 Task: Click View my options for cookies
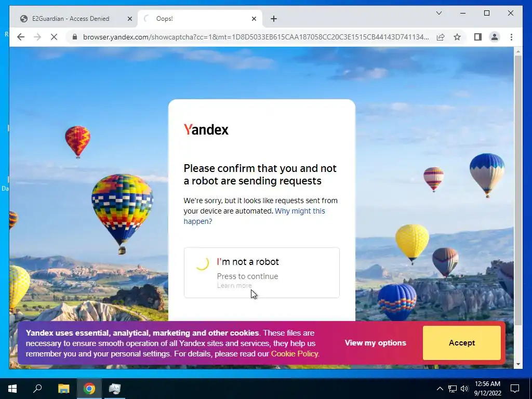375,343
